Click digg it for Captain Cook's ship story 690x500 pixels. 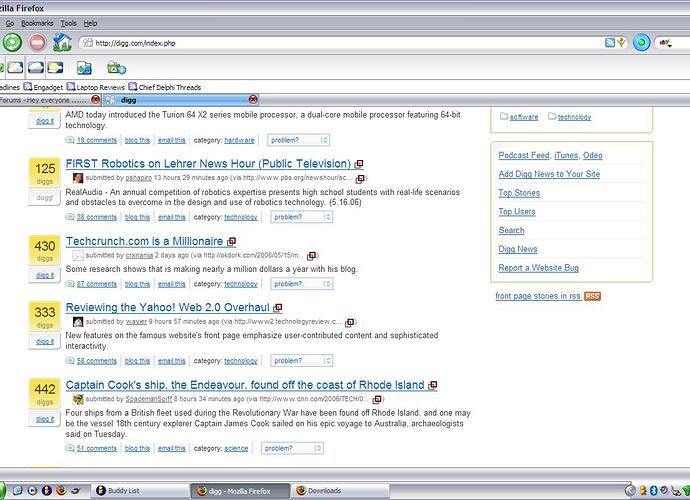(x=45, y=419)
